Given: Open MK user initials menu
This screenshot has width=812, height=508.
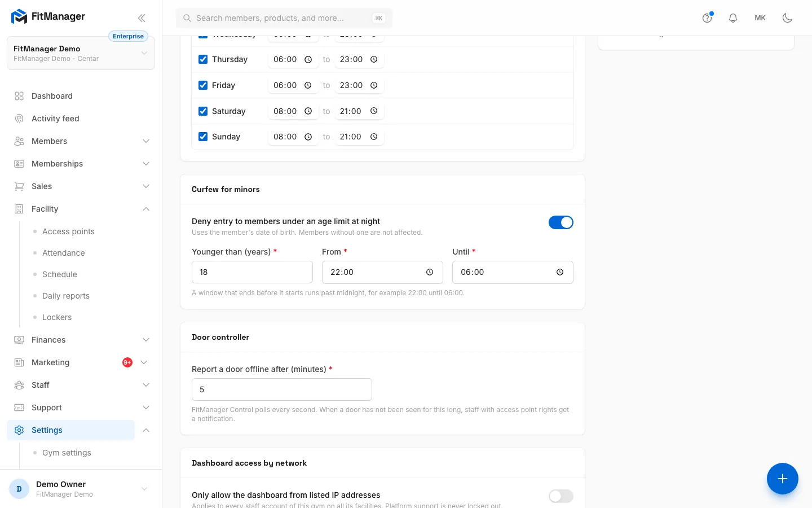Looking at the screenshot, I should 760,18.
